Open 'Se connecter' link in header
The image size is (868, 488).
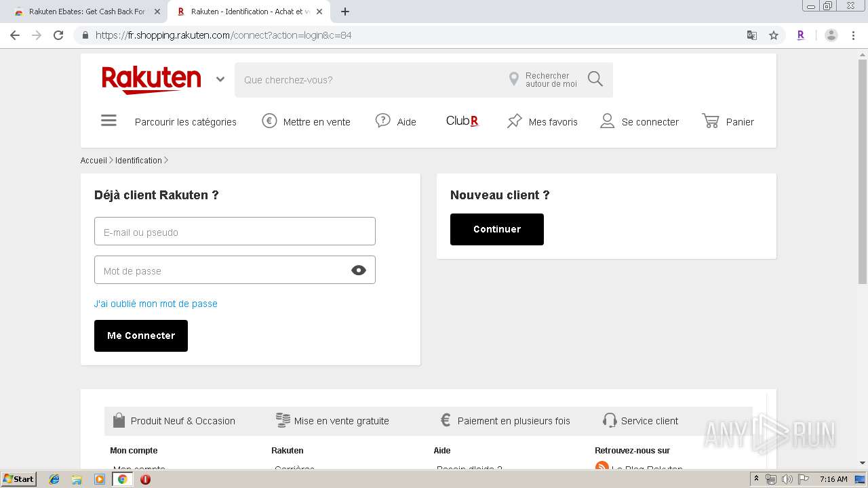tap(650, 122)
